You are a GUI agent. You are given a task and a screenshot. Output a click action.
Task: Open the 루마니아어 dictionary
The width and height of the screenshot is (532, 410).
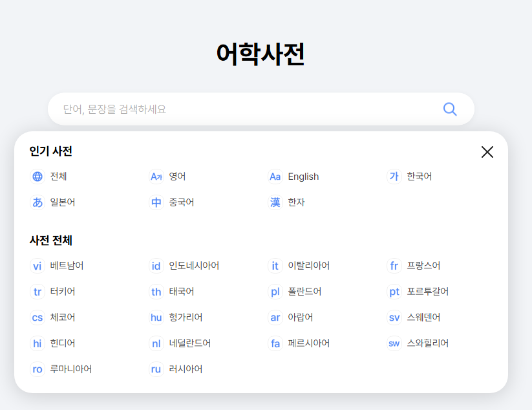point(71,369)
